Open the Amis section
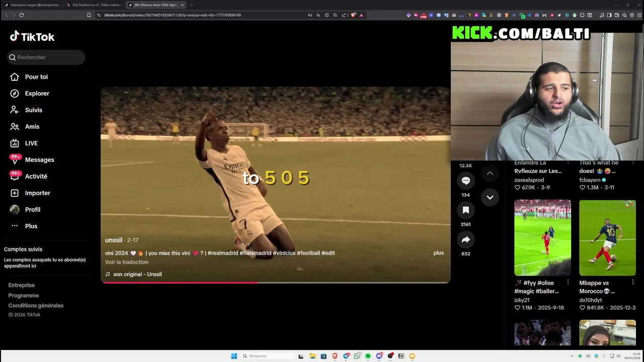644x362 pixels. tap(32, 127)
